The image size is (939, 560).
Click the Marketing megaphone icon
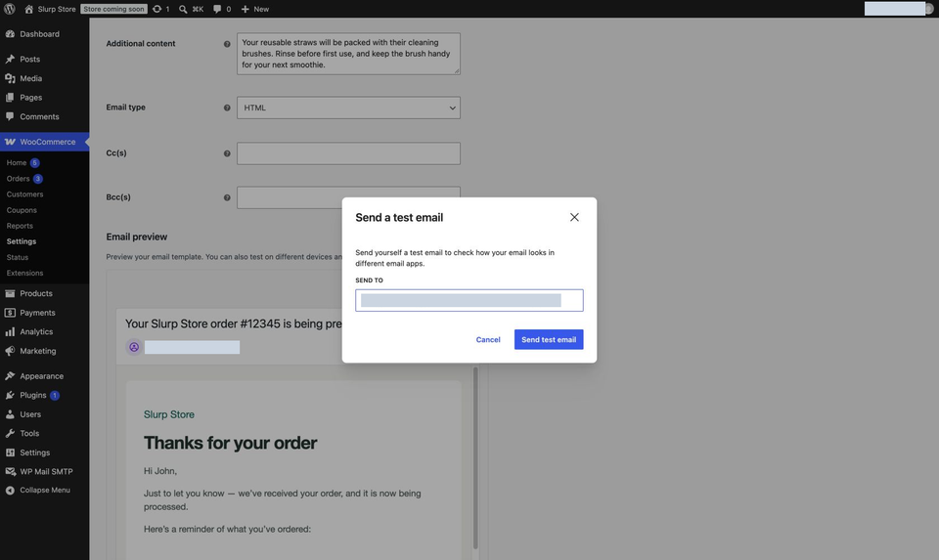10,351
